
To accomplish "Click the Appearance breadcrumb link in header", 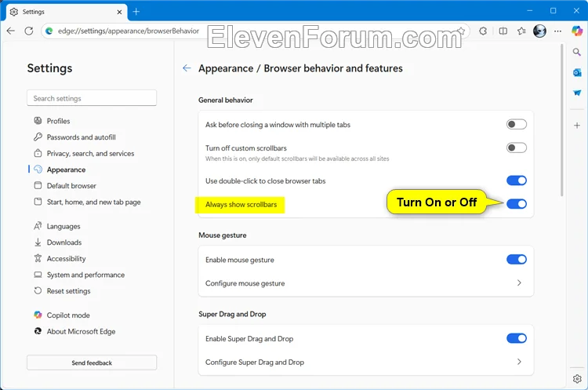I will [x=226, y=68].
